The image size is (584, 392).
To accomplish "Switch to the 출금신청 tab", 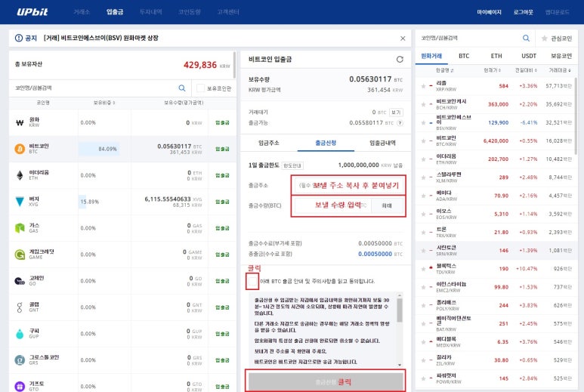I will pos(326,143).
